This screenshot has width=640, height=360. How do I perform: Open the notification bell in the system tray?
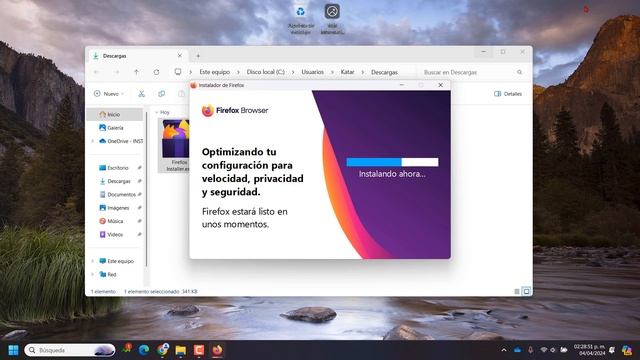[612, 350]
